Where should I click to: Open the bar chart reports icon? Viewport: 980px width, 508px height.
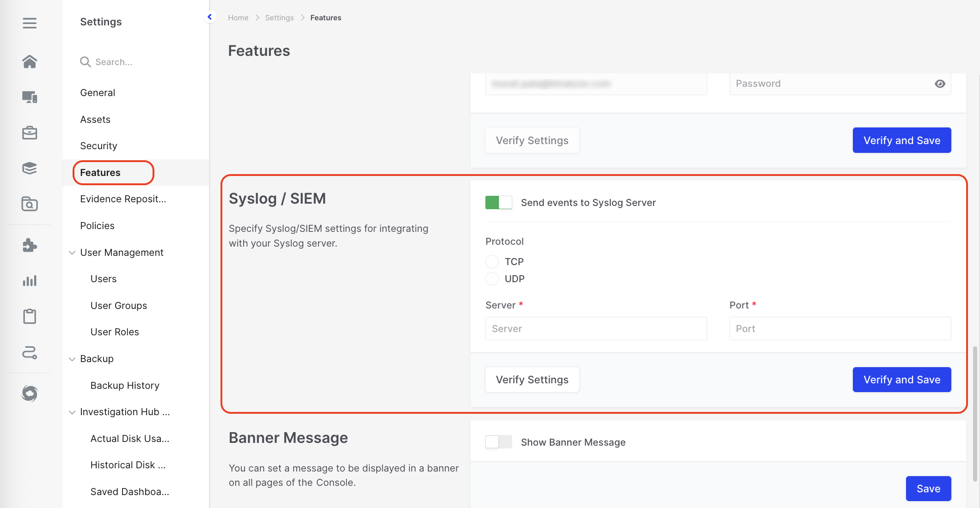pyautogui.click(x=30, y=281)
